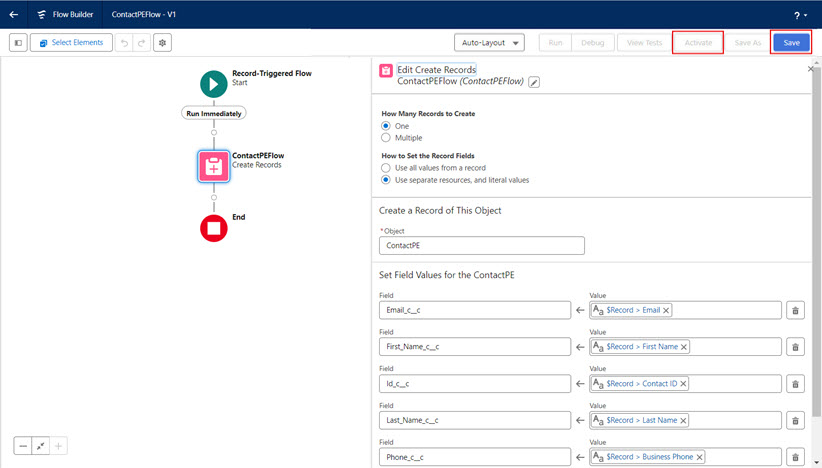Add element above the Create Records node
This screenshot has width=822, height=468.
tap(214, 133)
